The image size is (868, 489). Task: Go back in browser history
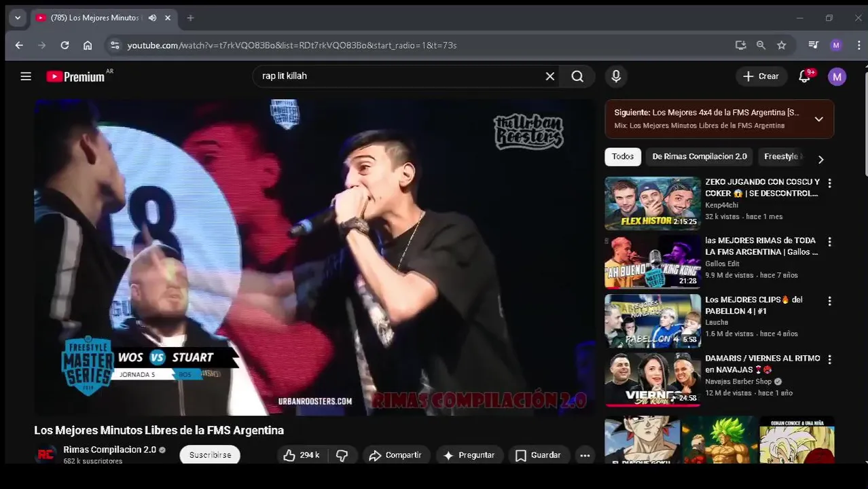point(19,46)
